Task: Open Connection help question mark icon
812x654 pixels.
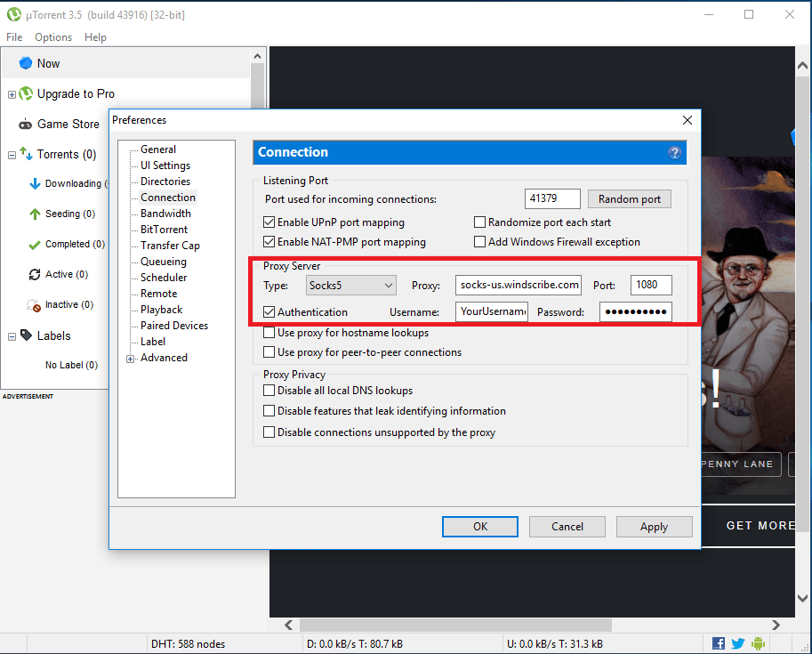Action: point(674,152)
